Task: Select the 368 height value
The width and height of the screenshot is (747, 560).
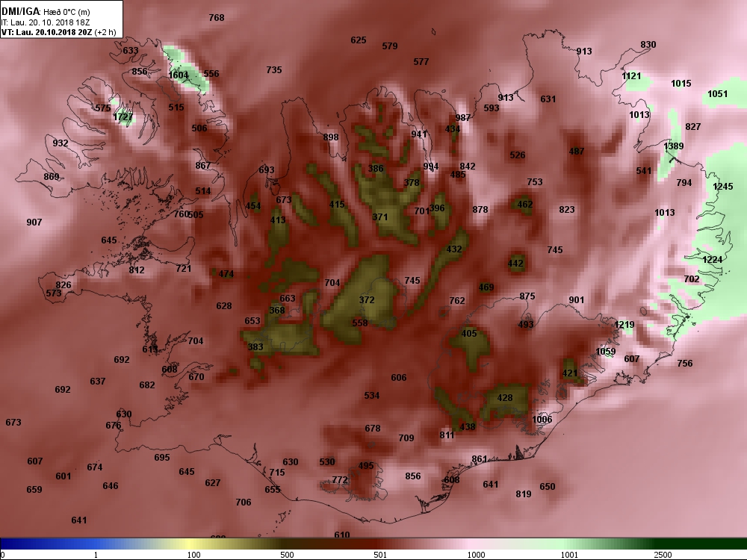Action: pyautogui.click(x=277, y=311)
